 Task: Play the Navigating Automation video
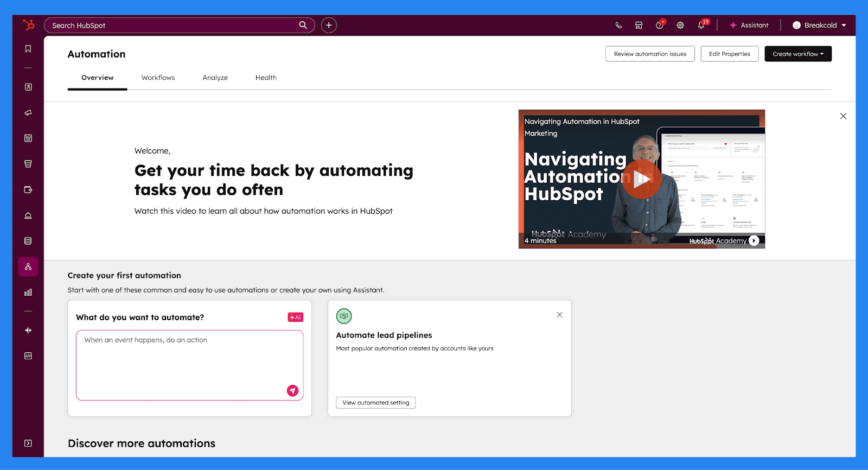[x=642, y=179]
